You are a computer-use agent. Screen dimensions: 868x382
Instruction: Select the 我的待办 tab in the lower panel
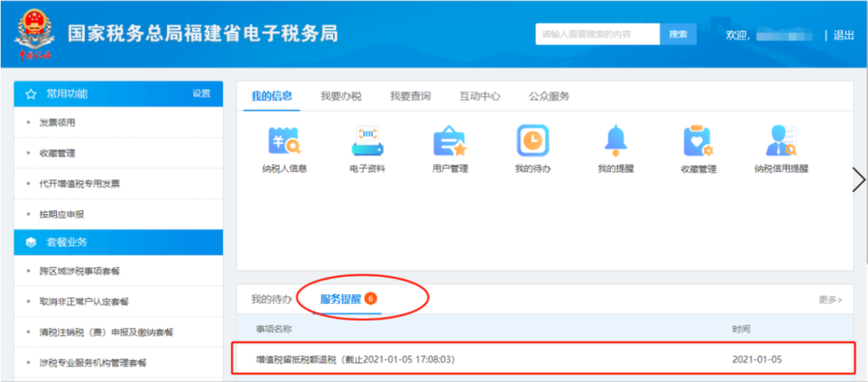pos(272,299)
